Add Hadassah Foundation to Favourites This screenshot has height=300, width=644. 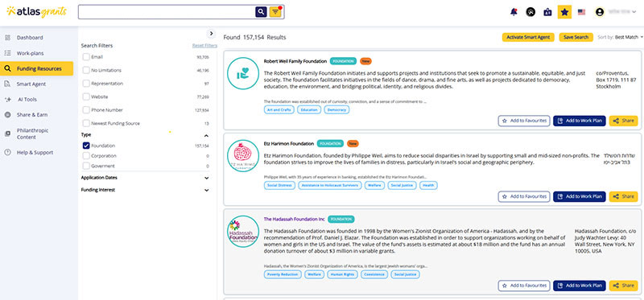tap(524, 286)
